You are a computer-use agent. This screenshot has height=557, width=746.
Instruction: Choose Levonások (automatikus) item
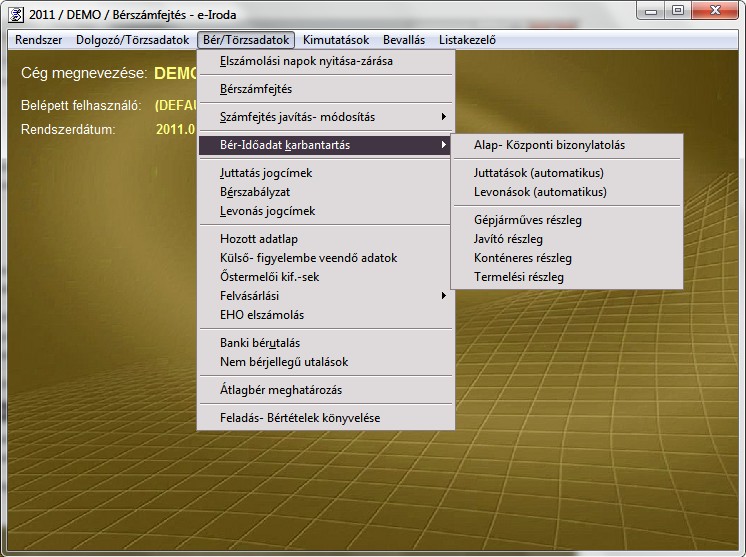tap(540, 192)
